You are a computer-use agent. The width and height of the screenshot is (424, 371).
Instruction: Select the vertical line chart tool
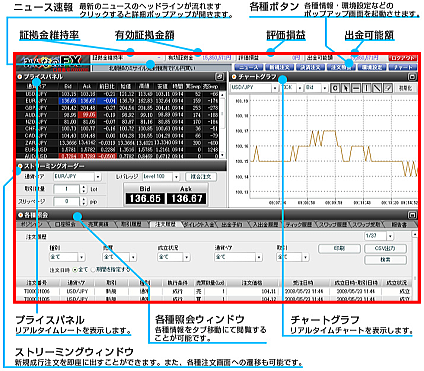(366, 88)
